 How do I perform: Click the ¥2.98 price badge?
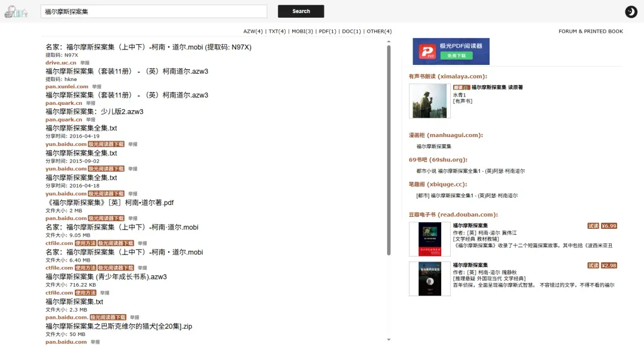(x=609, y=266)
